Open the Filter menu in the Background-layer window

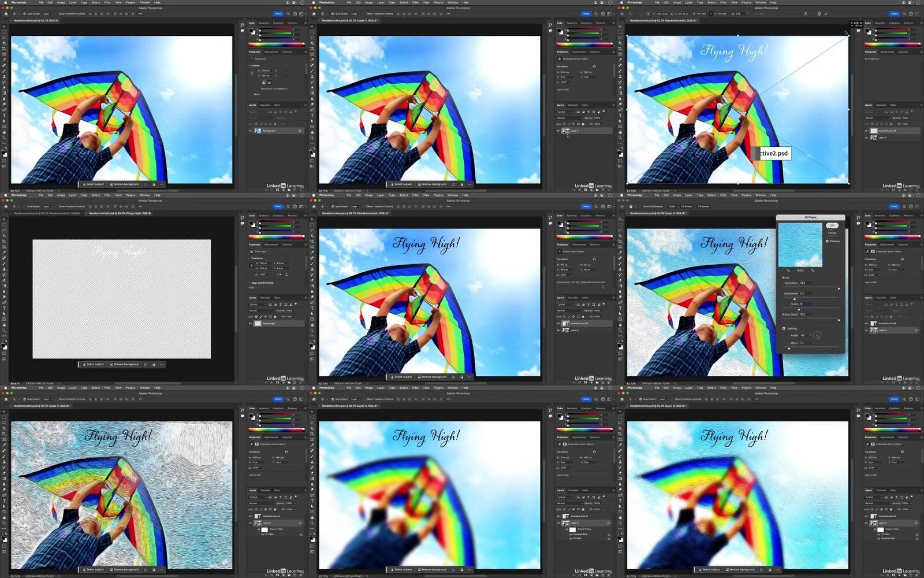click(107, 2)
